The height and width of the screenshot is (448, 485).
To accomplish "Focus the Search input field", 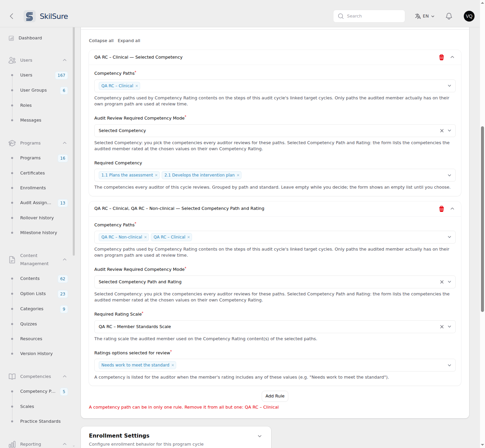I will click(x=369, y=16).
